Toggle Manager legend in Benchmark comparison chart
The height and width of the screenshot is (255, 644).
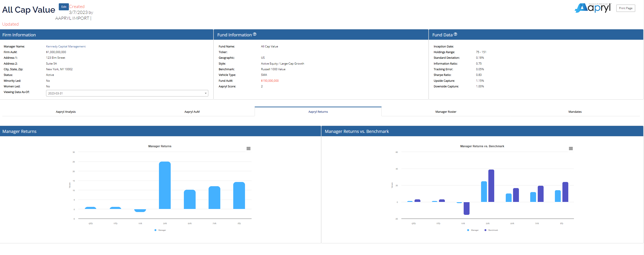coord(473,230)
